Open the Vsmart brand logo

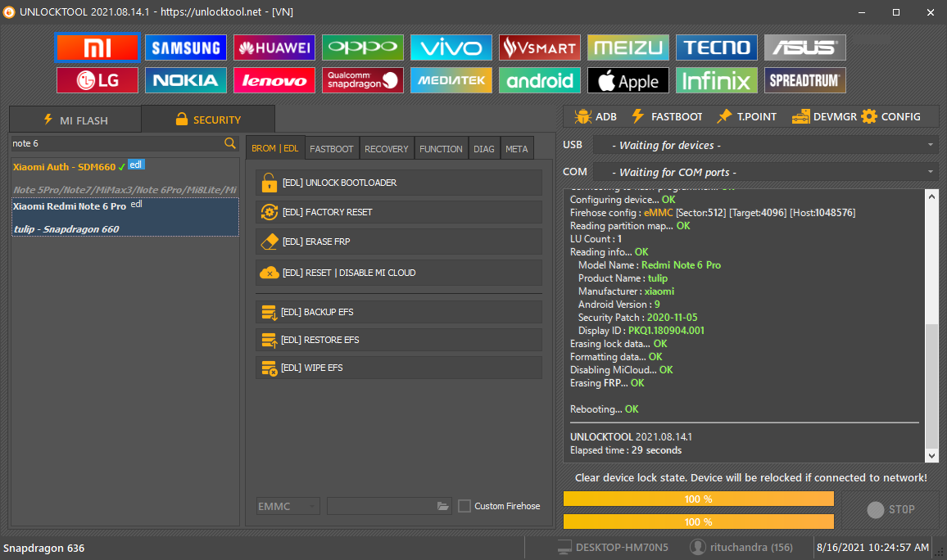pyautogui.click(x=539, y=47)
